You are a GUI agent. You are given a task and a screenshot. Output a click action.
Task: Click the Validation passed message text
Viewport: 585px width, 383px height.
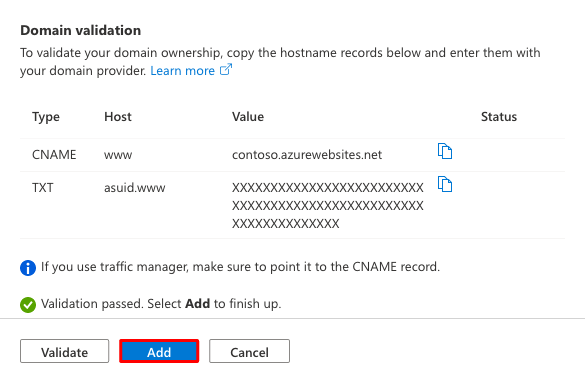pyautogui.click(x=161, y=304)
